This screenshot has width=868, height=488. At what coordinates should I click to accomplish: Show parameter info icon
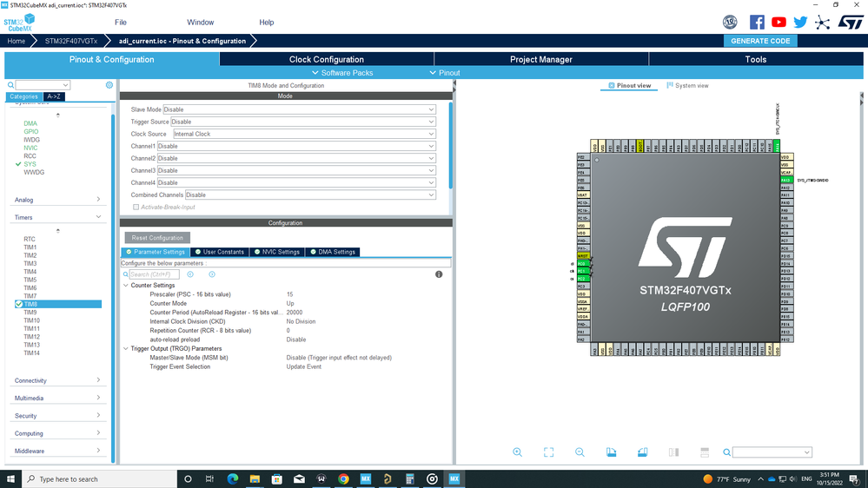pos(439,274)
